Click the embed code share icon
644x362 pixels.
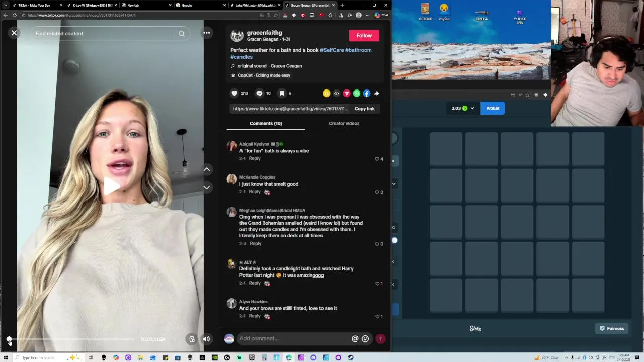(337, 93)
